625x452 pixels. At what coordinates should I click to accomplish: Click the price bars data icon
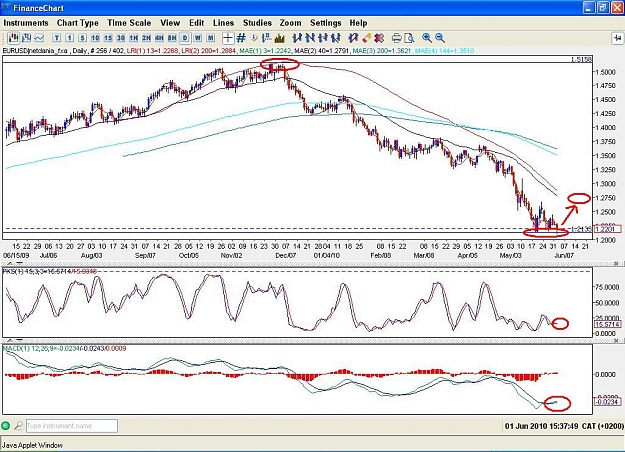[267, 38]
